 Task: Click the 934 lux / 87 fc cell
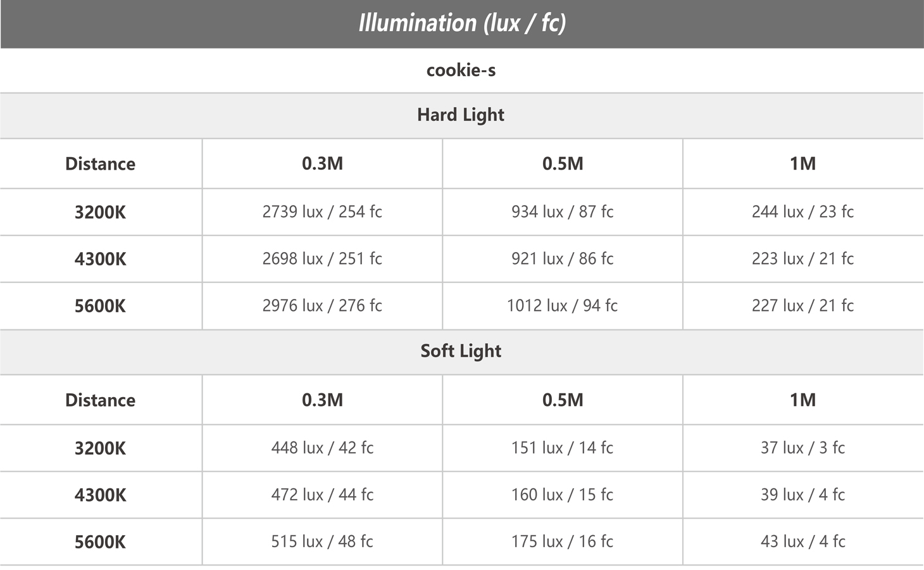[563, 212]
